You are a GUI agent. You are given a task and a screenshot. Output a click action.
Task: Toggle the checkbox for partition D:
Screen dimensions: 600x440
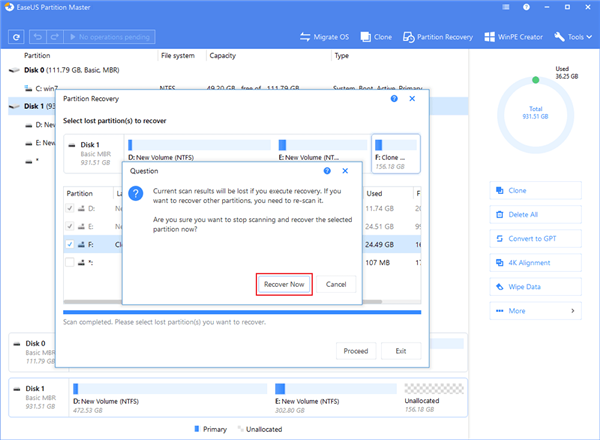70,209
